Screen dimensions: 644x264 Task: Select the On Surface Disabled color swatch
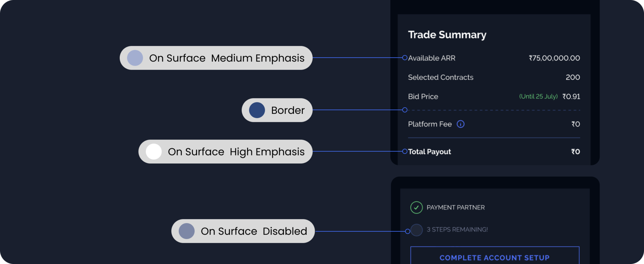187,231
